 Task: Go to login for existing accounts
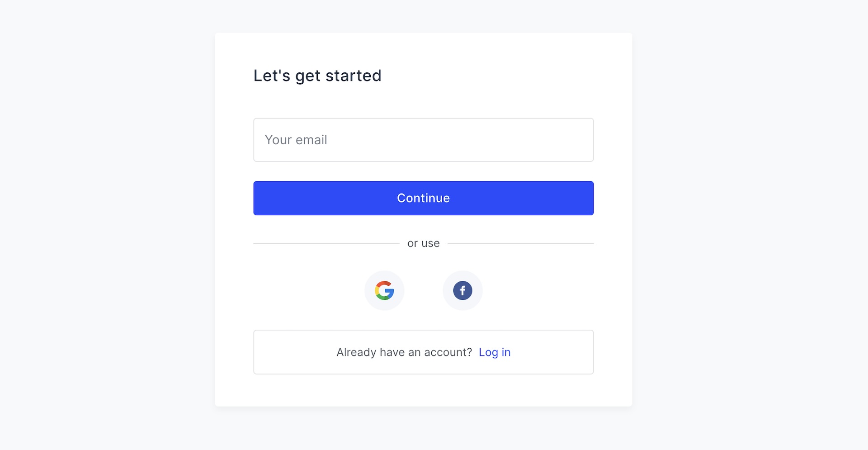495,352
